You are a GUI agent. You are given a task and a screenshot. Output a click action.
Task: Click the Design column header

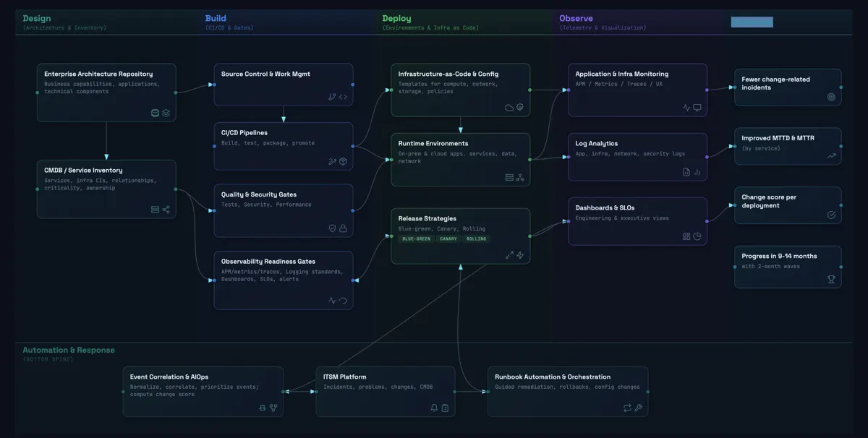(37, 18)
